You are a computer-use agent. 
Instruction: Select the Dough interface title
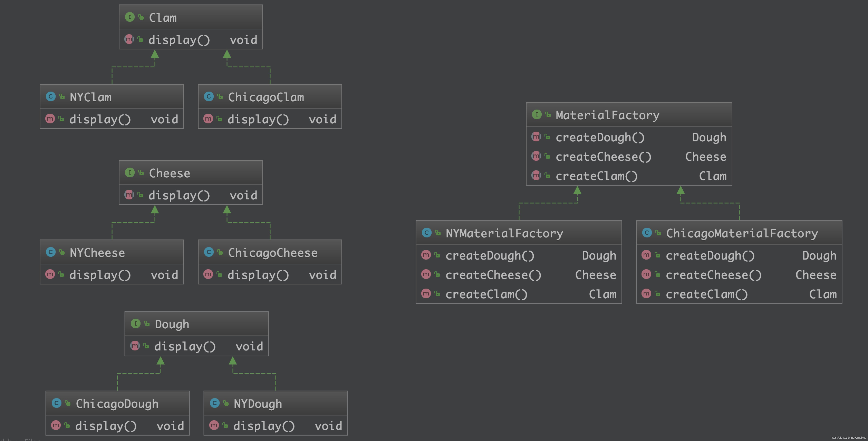pos(172,325)
